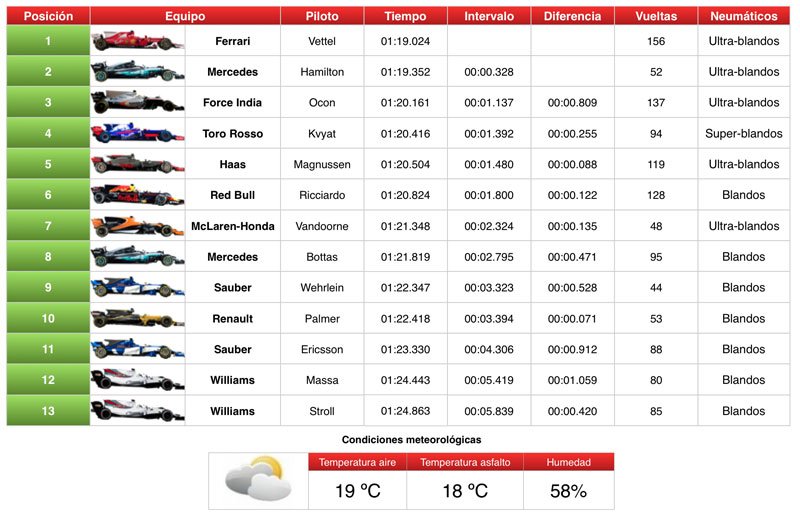The height and width of the screenshot is (515, 800).
Task: Click the Toro Rosso team name
Action: click(233, 134)
